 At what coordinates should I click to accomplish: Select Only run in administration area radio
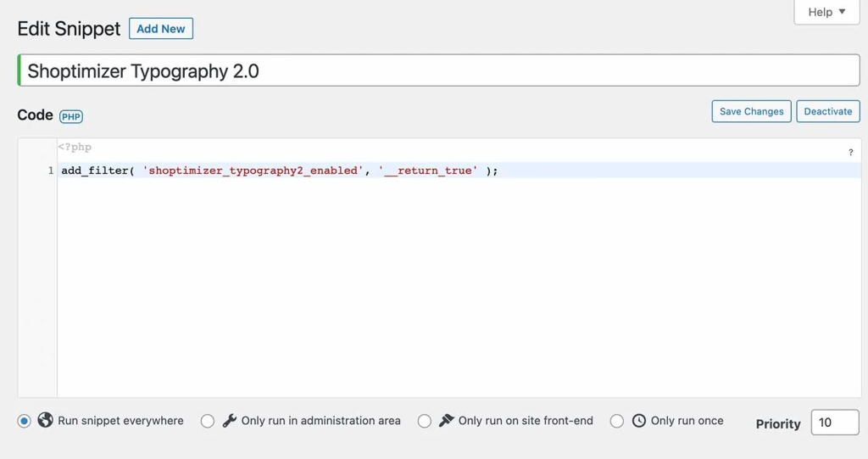pyautogui.click(x=208, y=421)
